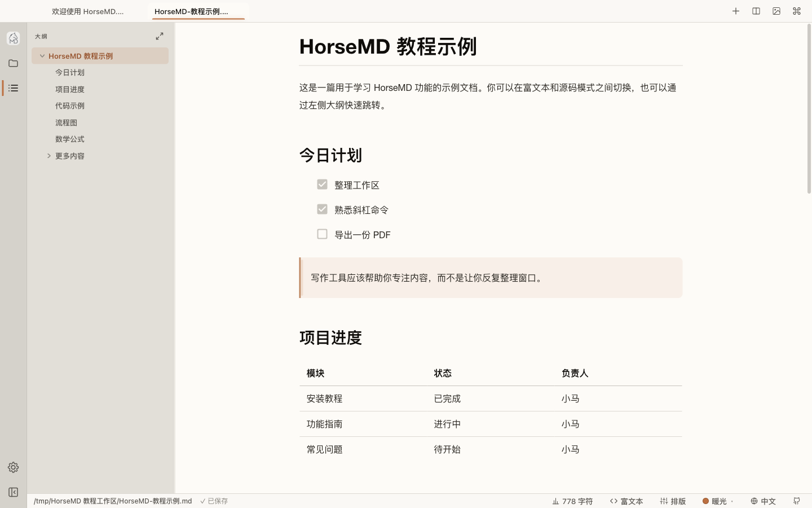
Task: Add a new tab with the plus icon
Action: coord(736,11)
